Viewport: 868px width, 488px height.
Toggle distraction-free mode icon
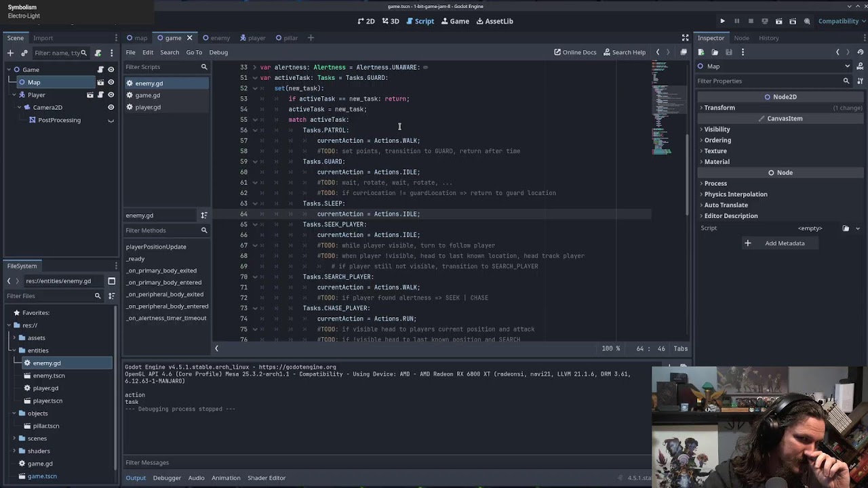685,38
